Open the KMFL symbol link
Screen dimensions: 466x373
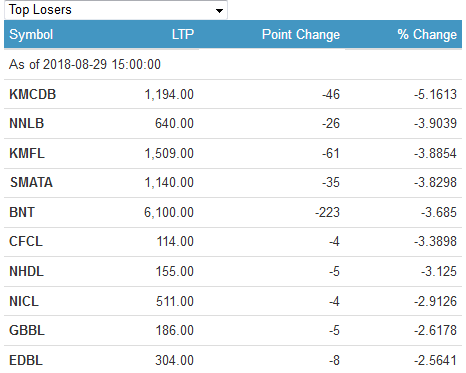click(27, 153)
